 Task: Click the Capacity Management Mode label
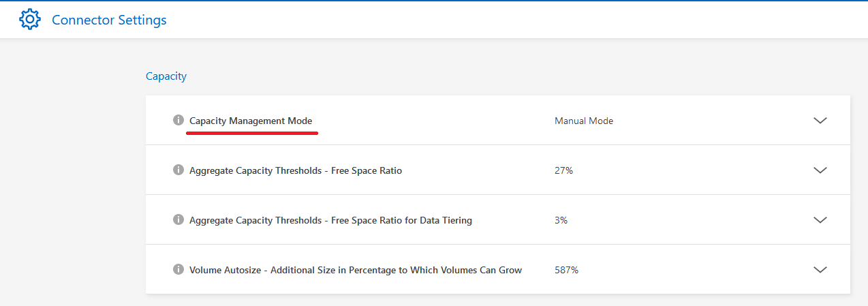tap(251, 121)
